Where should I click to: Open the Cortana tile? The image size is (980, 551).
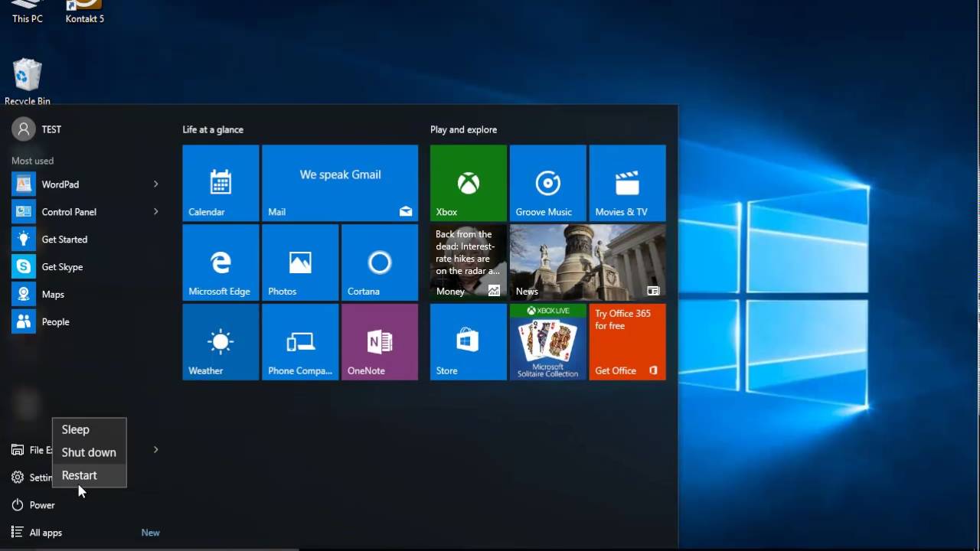[x=380, y=262]
